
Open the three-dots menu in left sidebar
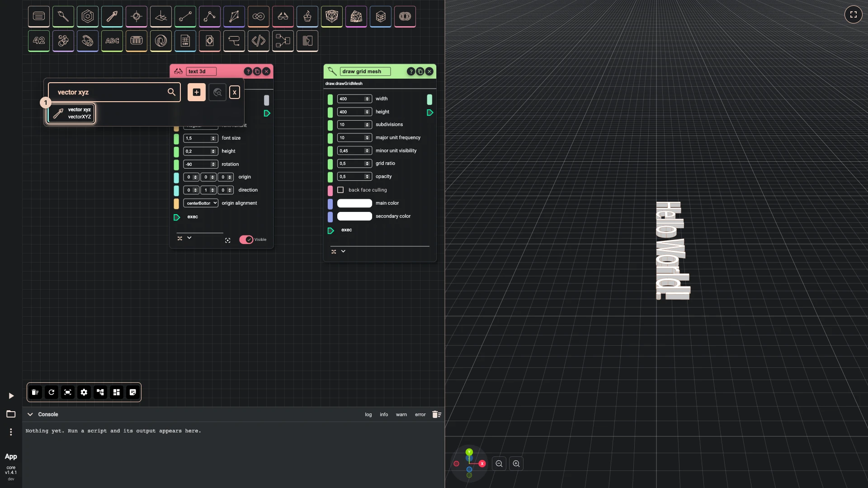(11, 432)
